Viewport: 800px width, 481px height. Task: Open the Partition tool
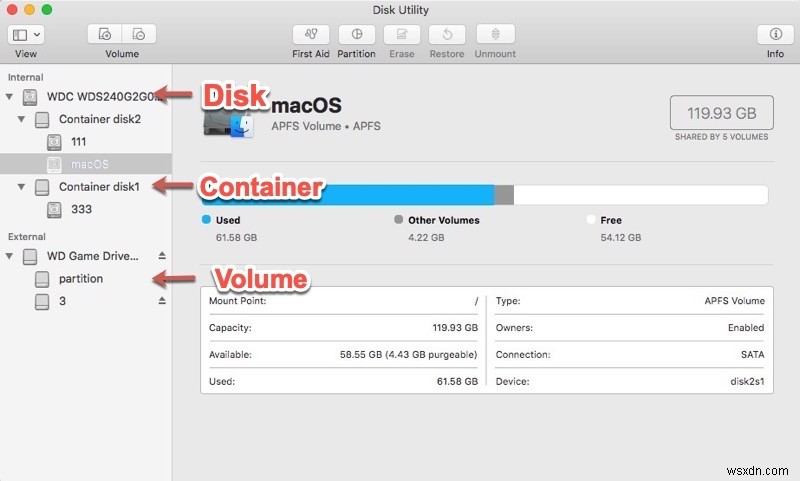[357, 34]
